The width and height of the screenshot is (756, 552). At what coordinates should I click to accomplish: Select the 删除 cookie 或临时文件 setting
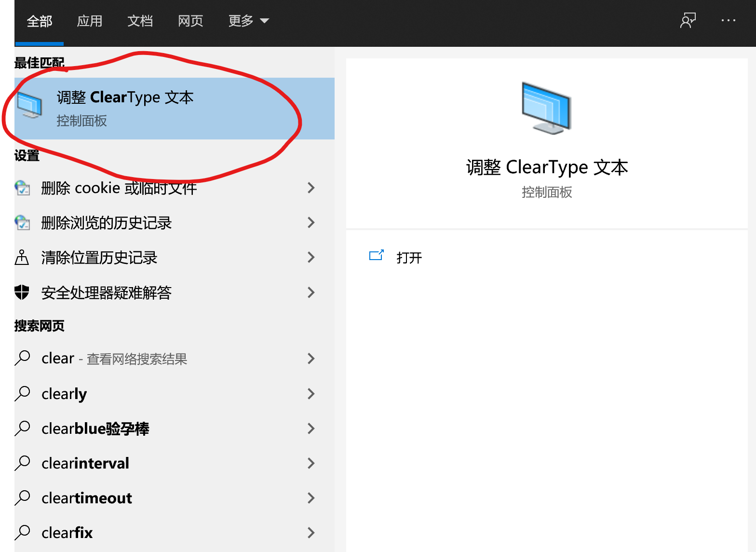point(175,188)
